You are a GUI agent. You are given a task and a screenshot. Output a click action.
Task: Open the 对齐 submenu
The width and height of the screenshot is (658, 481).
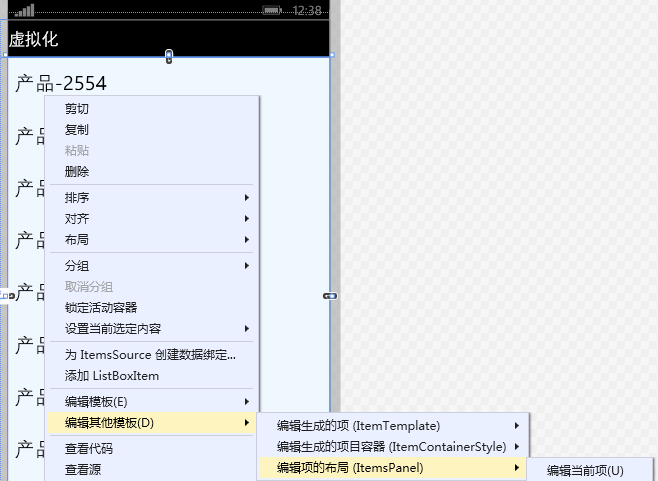click(151, 218)
